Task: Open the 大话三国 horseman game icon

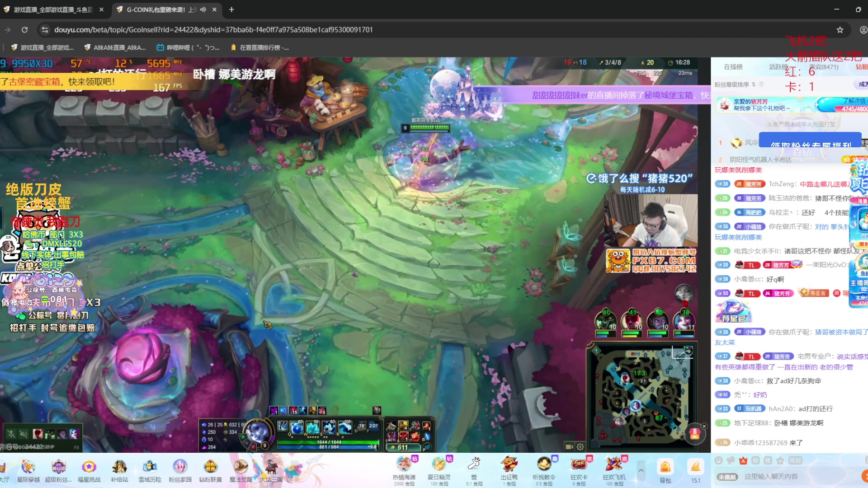Action: 271,470
